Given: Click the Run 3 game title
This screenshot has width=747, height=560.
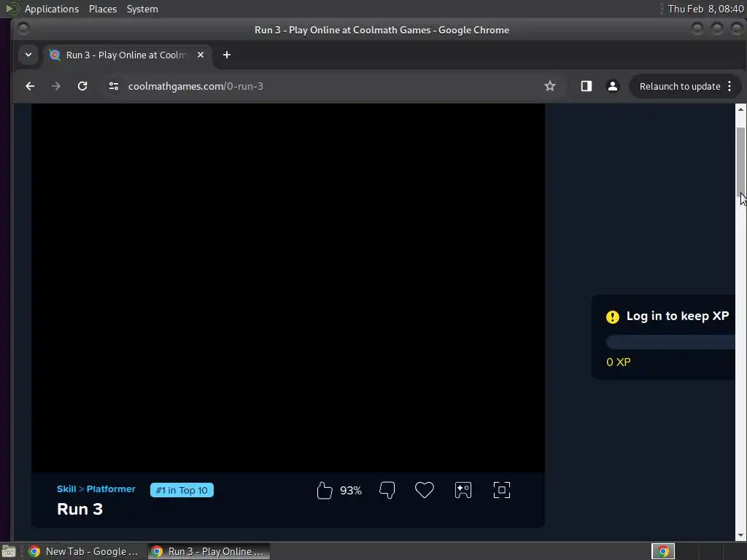Looking at the screenshot, I should coord(80,509).
